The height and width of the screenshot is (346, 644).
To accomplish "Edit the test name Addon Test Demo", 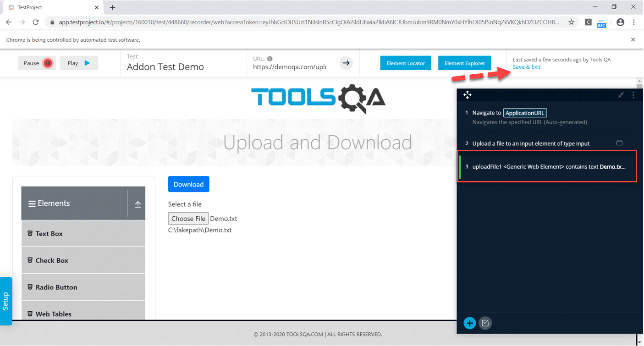I will coord(165,67).
